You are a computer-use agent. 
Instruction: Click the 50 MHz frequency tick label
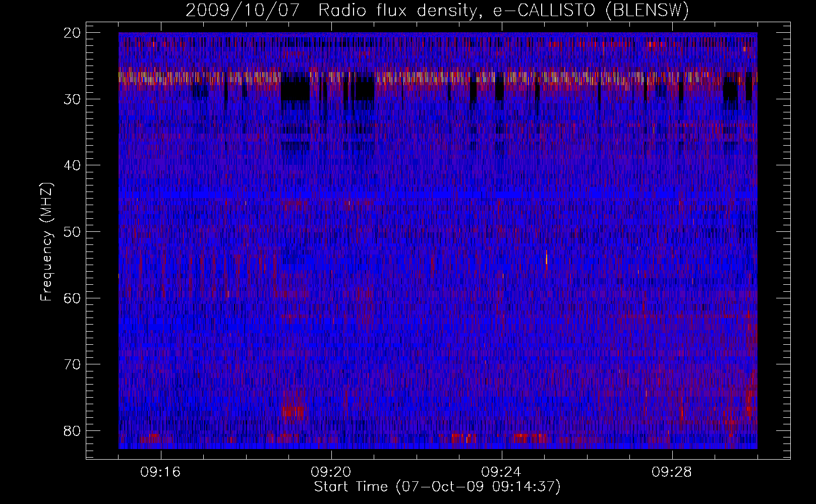(x=73, y=232)
